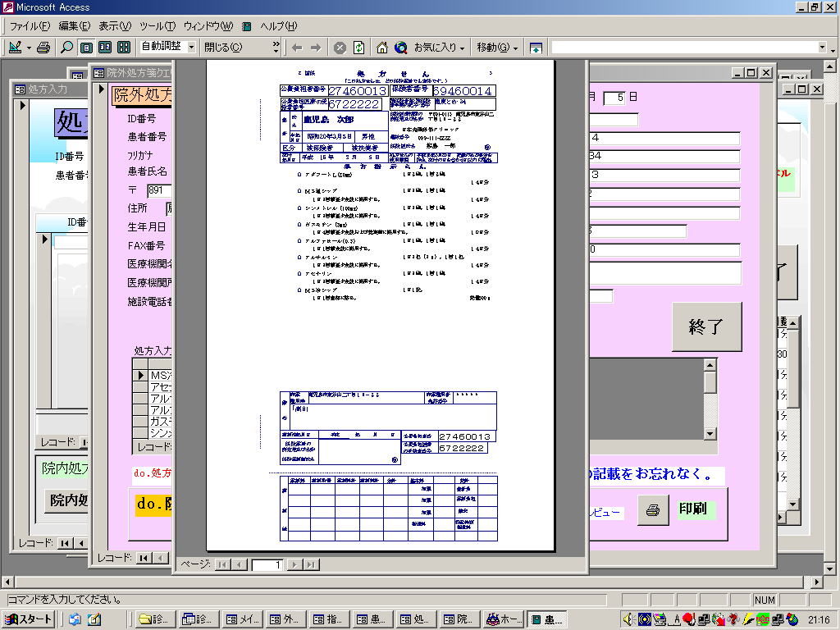Viewport: 840px width, 630px height.
Task: Click the web toolbar forward arrow
Action: pyautogui.click(x=316, y=48)
